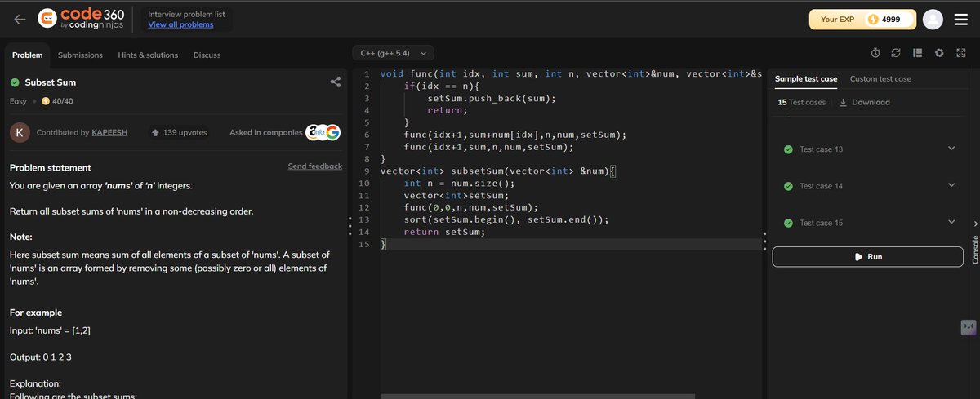Open the View all problems link

(x=180, y=24)
